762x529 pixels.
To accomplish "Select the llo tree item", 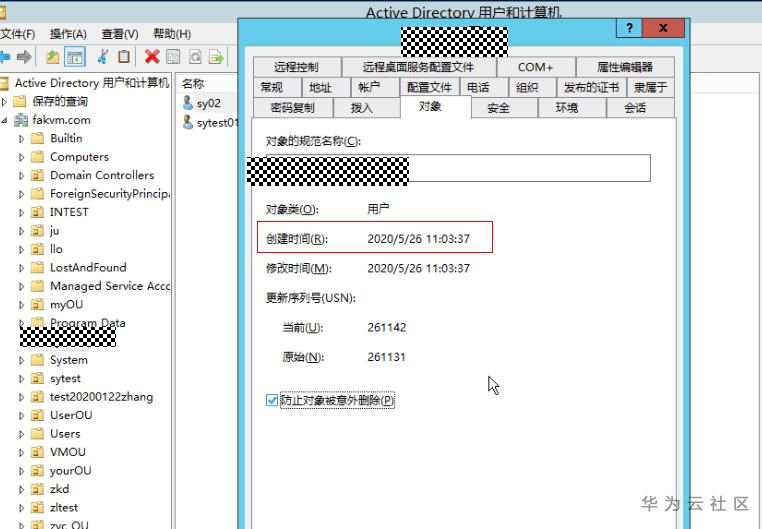I will tap(56, 249).
